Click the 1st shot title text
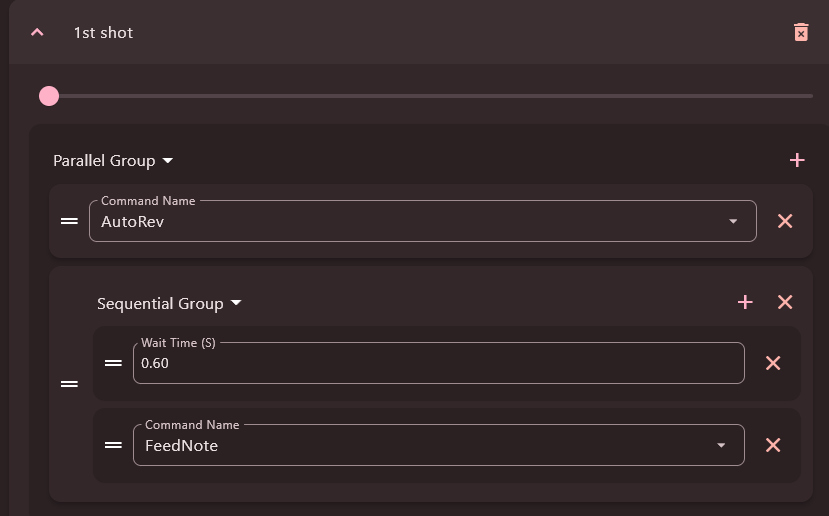 click(103, 33)
